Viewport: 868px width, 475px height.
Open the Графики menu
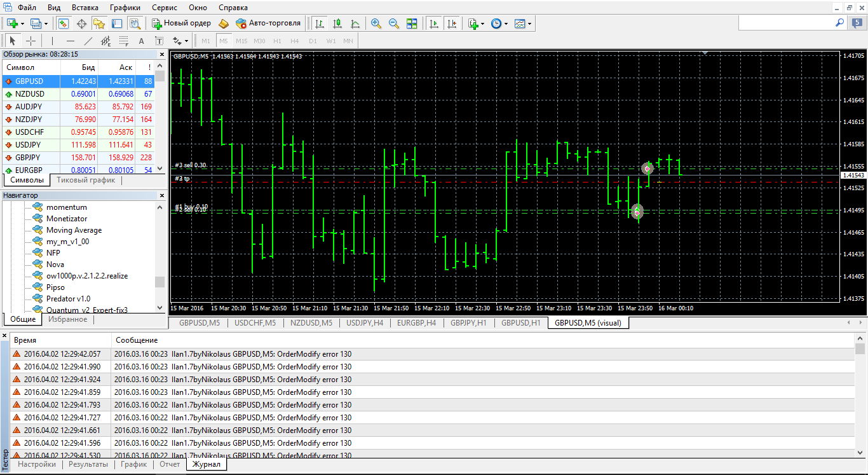(x=125, y=8)
